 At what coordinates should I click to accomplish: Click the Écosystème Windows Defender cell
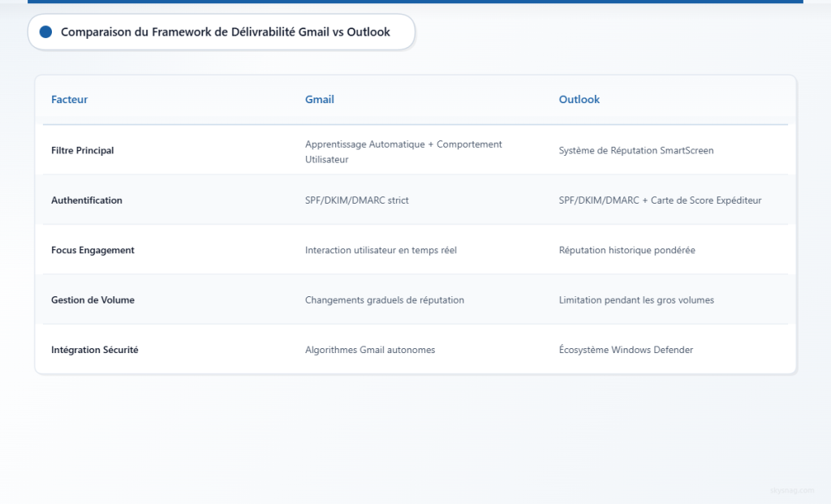point(625,350)
